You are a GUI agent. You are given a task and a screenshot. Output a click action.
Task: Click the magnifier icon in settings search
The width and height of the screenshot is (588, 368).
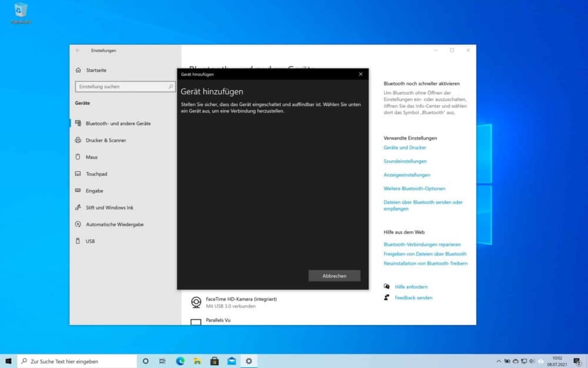171,87
